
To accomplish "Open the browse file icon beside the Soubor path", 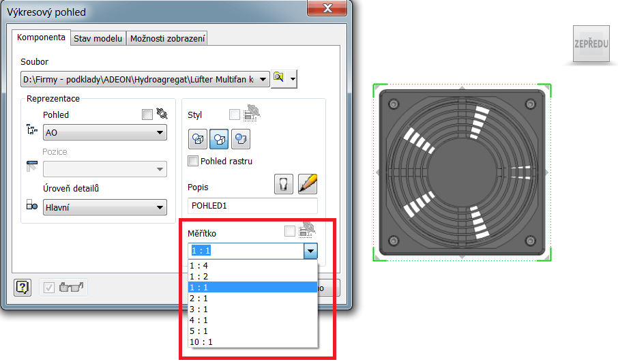I will pos(279,78).
